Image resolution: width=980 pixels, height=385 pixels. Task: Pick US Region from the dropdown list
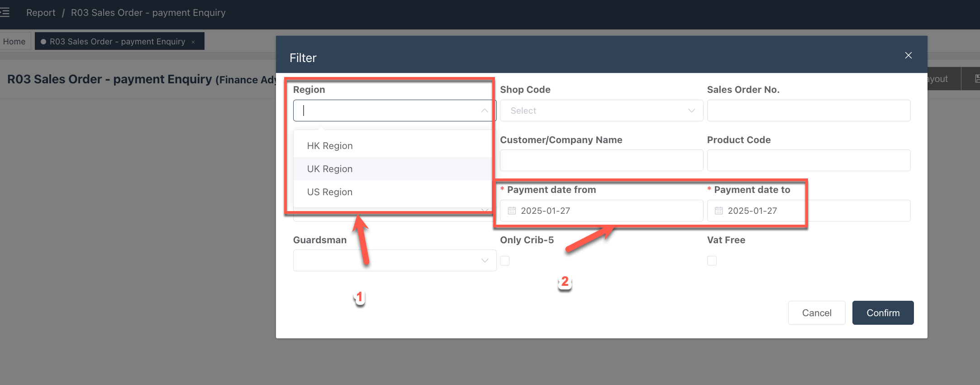tap(330, 192)
